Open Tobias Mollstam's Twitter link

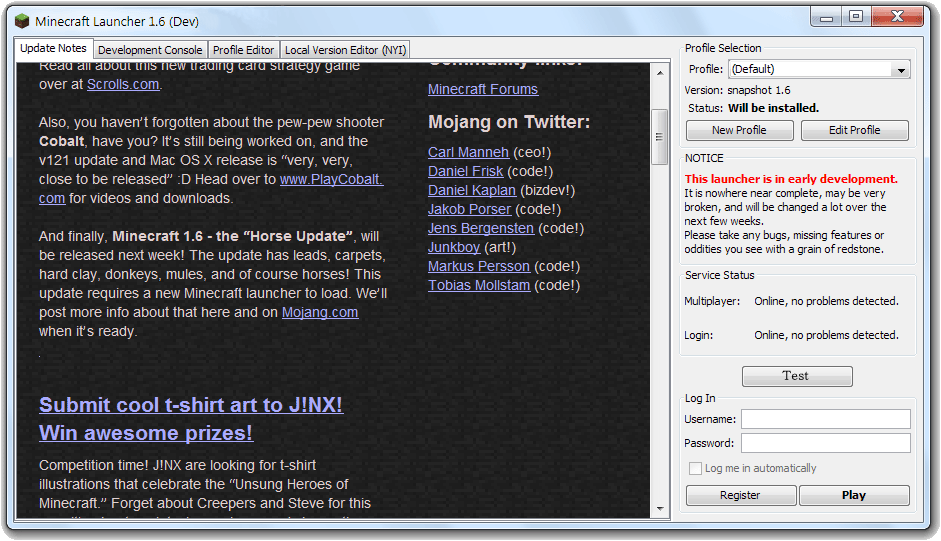pos(479,285)
